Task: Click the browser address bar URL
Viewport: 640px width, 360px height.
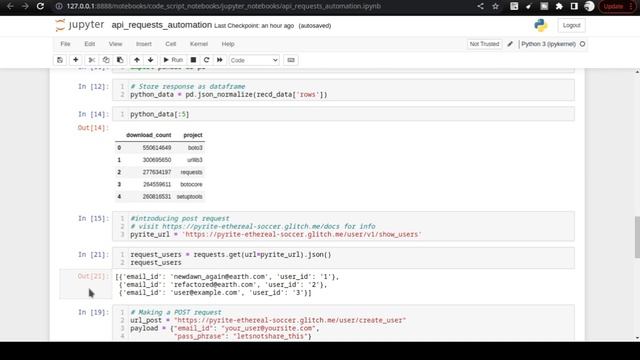Action: tap(224, 6)
